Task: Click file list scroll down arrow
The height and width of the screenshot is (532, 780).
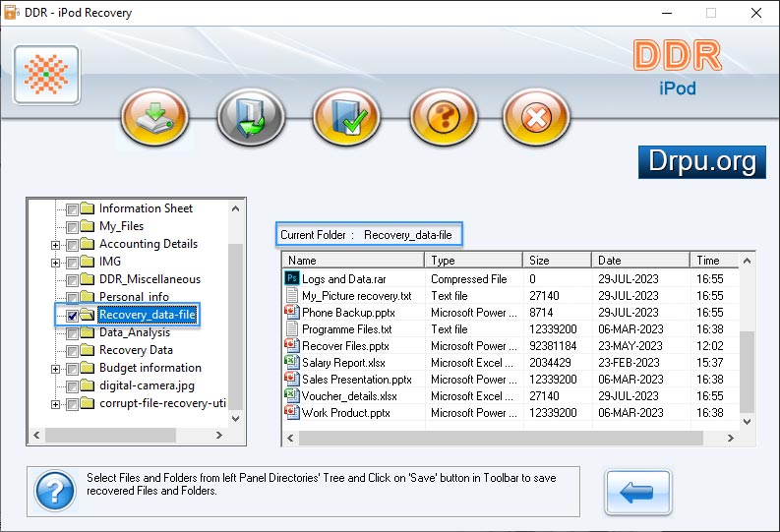Action: 747,422
